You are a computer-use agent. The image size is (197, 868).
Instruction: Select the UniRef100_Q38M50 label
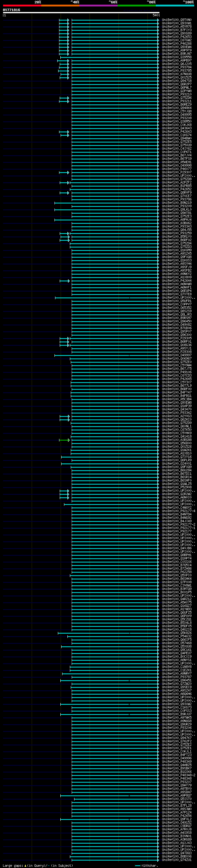pyautogui.click(x=176, y=121)
